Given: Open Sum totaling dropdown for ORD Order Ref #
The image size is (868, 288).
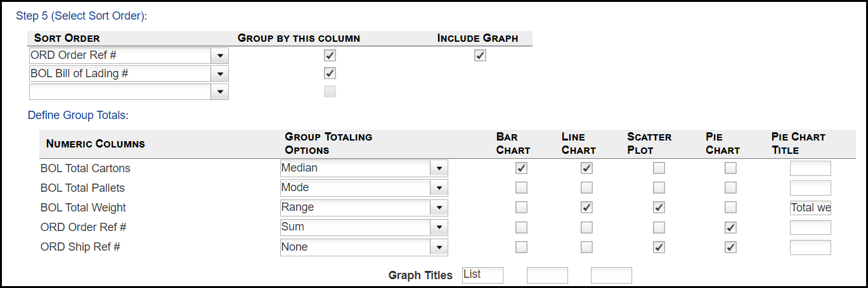Looking at the screenshot, I should (439, 227).
